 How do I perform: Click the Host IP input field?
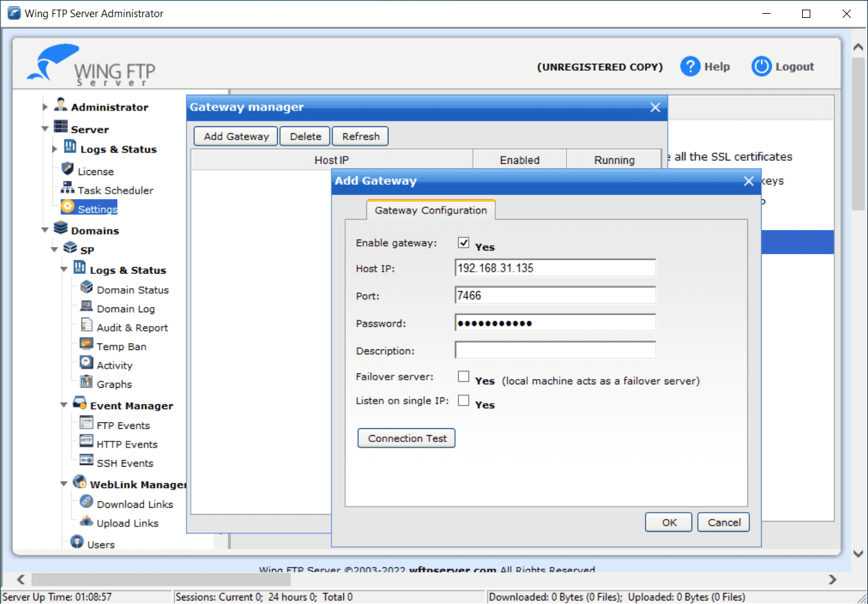(x=555, y=268)
